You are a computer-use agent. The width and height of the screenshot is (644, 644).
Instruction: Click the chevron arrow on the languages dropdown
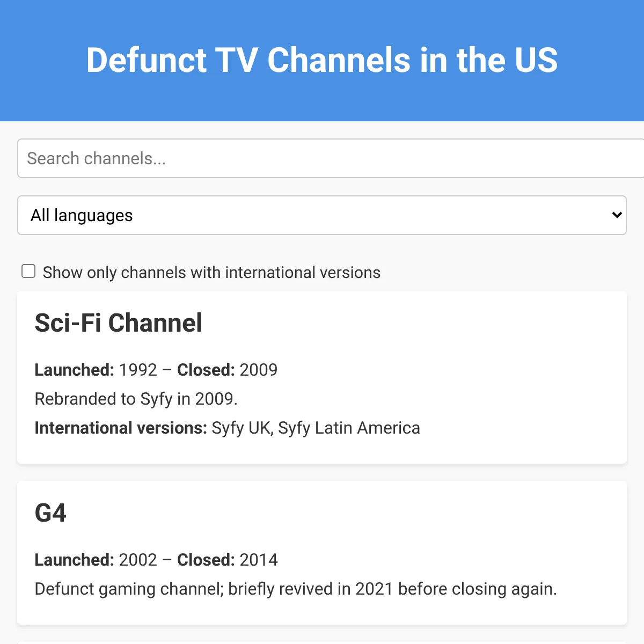617,215
